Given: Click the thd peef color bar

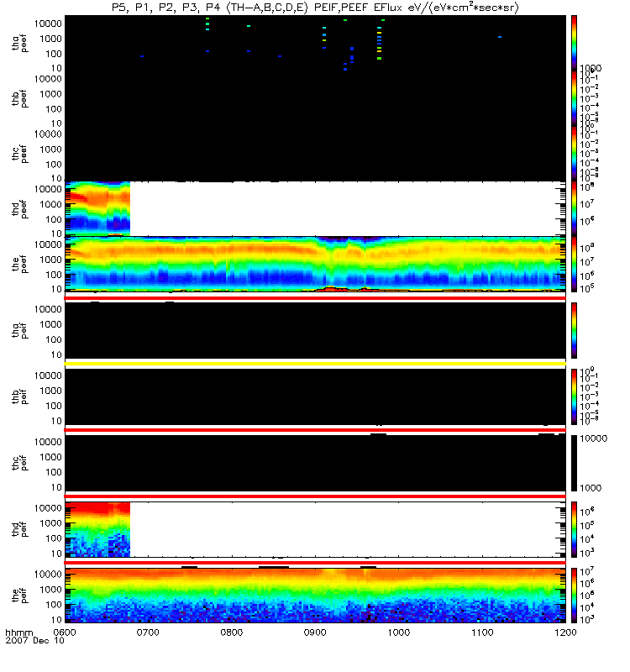Looking at the screenshot, I should tap(575, 208).
